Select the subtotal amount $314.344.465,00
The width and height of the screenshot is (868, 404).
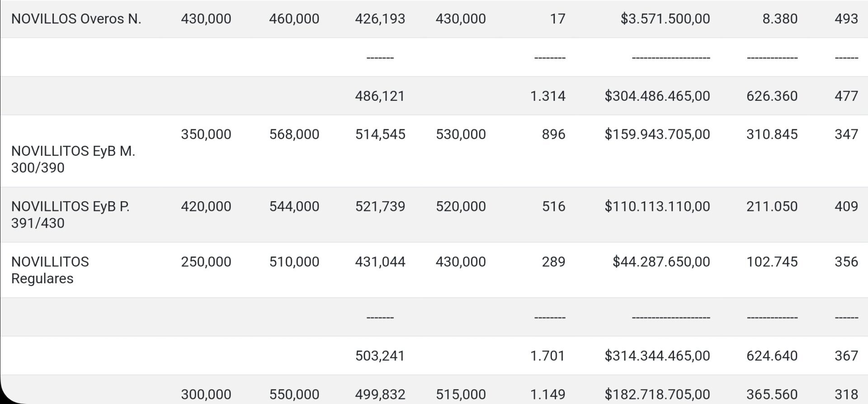point(657,356)
